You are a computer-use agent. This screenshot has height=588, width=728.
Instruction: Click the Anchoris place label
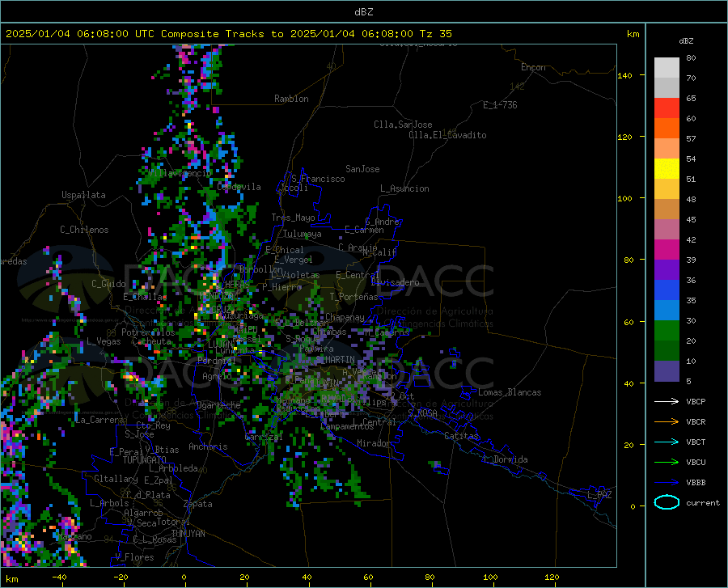pos(208,446)
